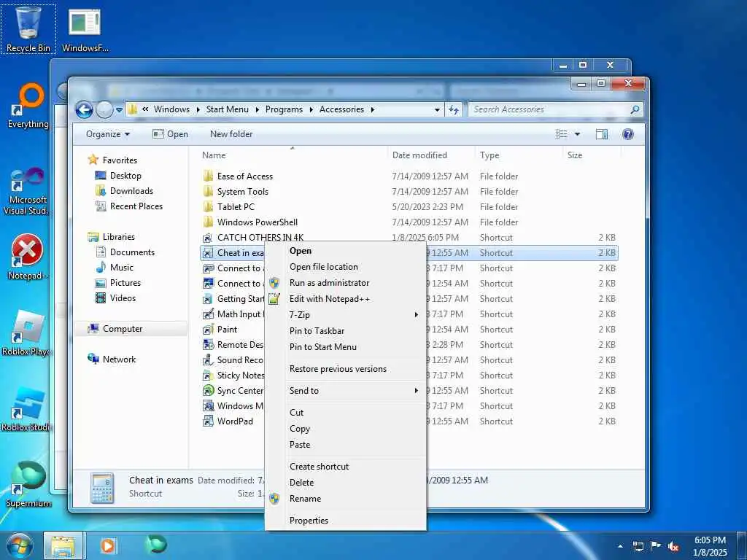747x560 pixels.
Task: Open the media player taskbar icon
Action: tap(108, 545)
